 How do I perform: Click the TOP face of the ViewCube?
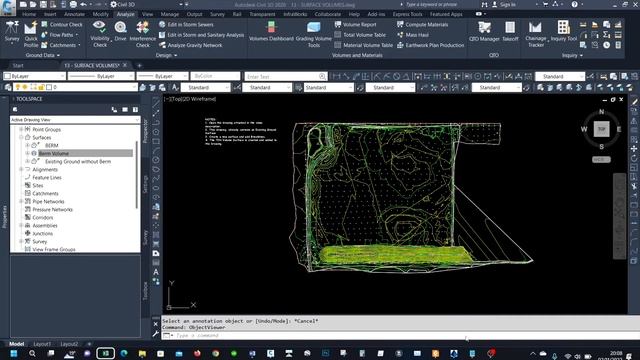click(x=601, y=129)
